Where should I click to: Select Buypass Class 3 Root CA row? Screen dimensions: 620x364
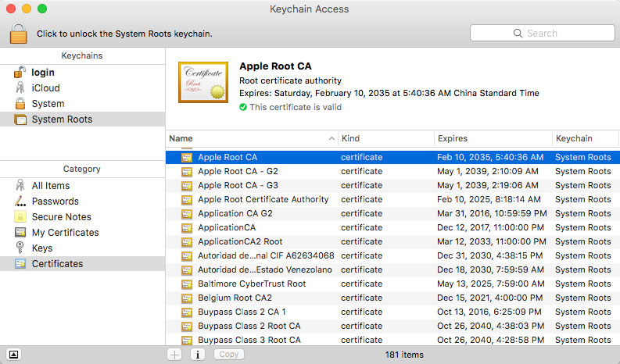392,340
